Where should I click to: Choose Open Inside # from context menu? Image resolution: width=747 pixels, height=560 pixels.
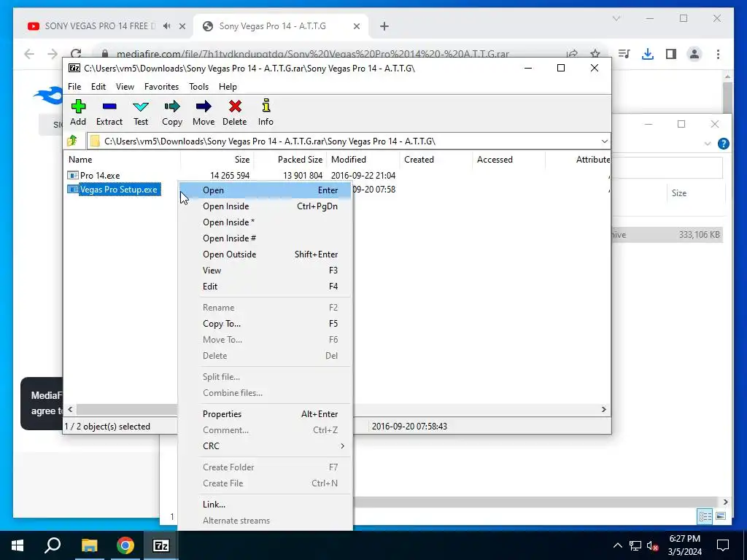coord(266,238)
